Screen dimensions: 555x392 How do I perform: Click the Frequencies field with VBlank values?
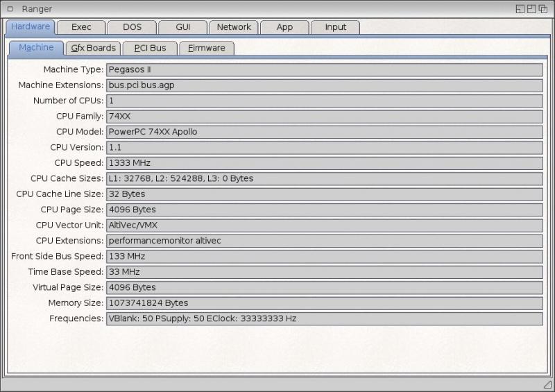325,318
